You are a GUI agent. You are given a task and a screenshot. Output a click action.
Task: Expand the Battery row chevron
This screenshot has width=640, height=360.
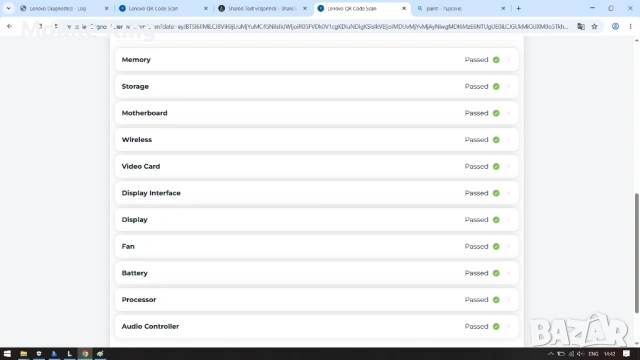point(509,273)
